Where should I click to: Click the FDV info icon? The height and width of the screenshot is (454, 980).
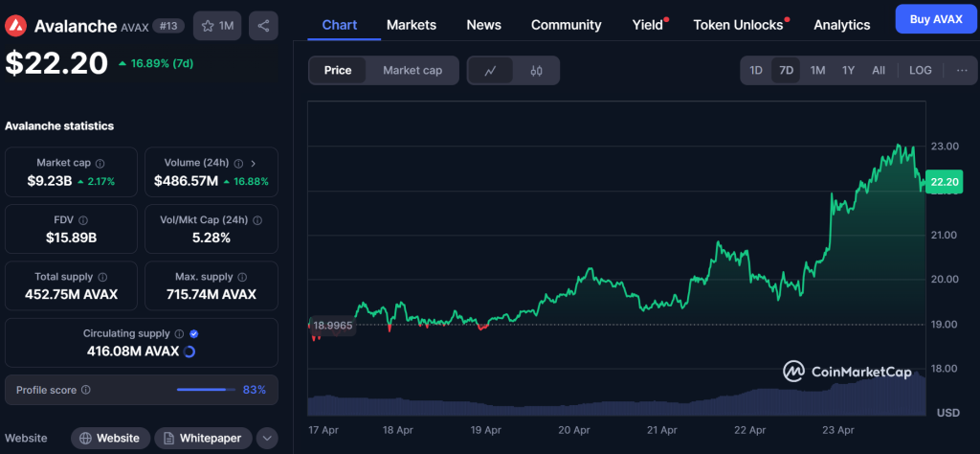pyautogui.click(x=83, y=220)
